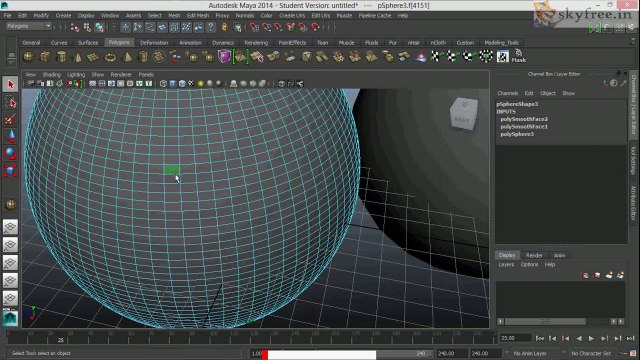The width and height of the screenshot is (640, 360).
Task: Toggle Make Live magnet icon
Action: pyautogui.click(x=315, y=27)
